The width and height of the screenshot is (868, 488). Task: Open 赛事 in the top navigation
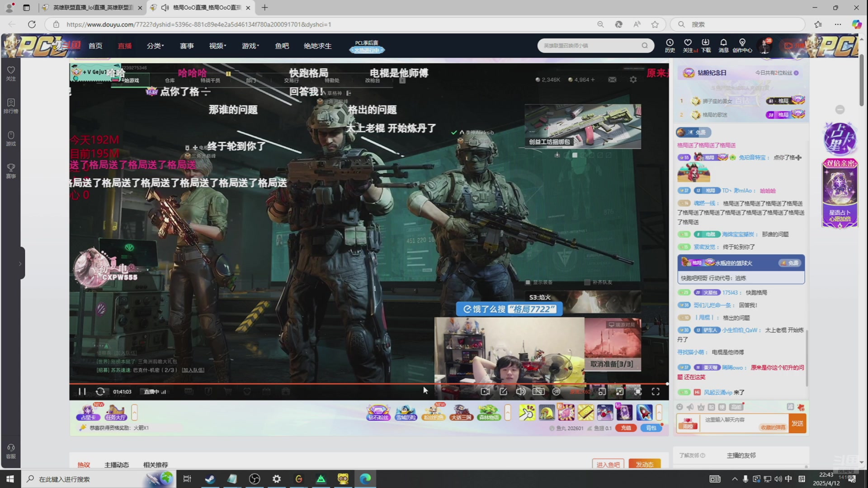coord(187,46)
